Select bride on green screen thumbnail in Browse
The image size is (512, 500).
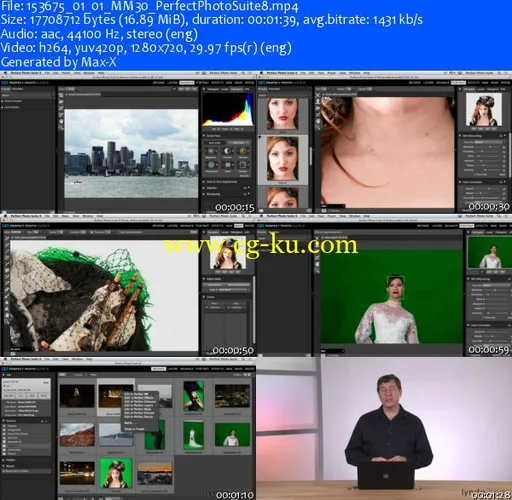point(194,435)
